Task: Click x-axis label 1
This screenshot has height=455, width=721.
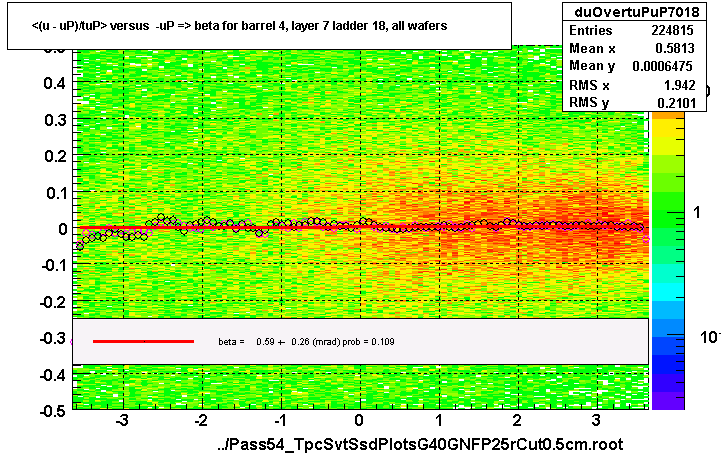Action: click(439, 421)
